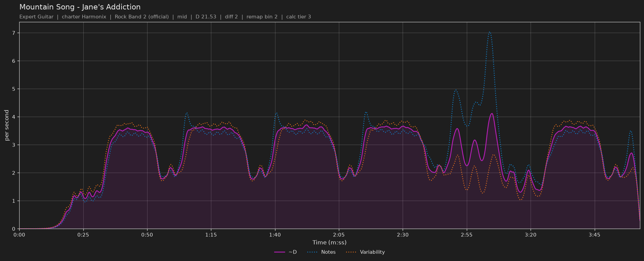This screenshot has width=644, height=261.
Task: Click the y-axis tick label '6'
Action: (14, 61)
